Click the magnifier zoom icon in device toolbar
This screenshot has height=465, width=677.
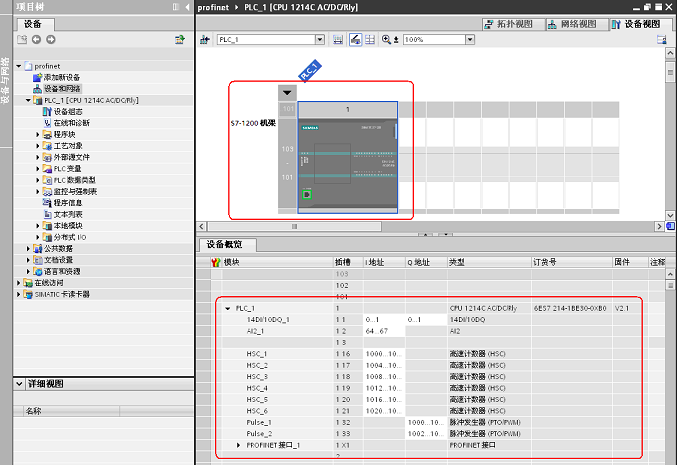386,40
